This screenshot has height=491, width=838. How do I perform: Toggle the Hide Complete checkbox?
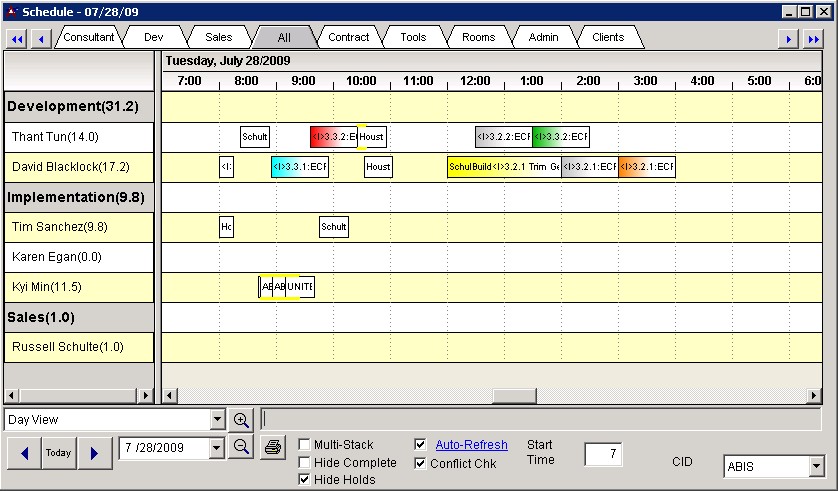pos(304,463)
